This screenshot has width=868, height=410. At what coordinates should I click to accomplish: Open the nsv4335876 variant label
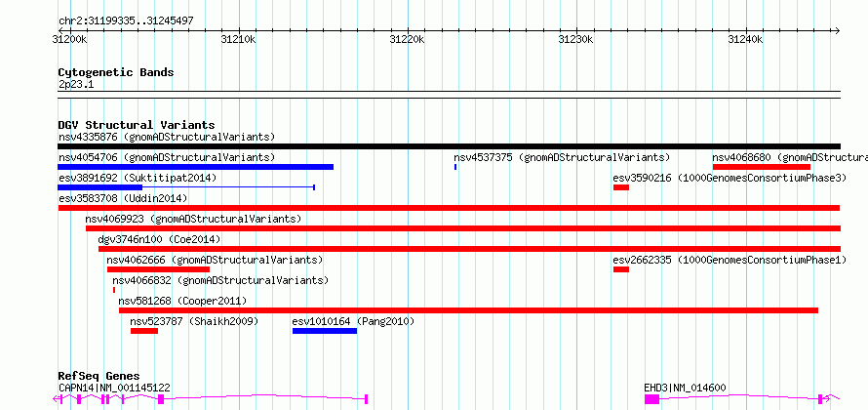coord(167,137)
